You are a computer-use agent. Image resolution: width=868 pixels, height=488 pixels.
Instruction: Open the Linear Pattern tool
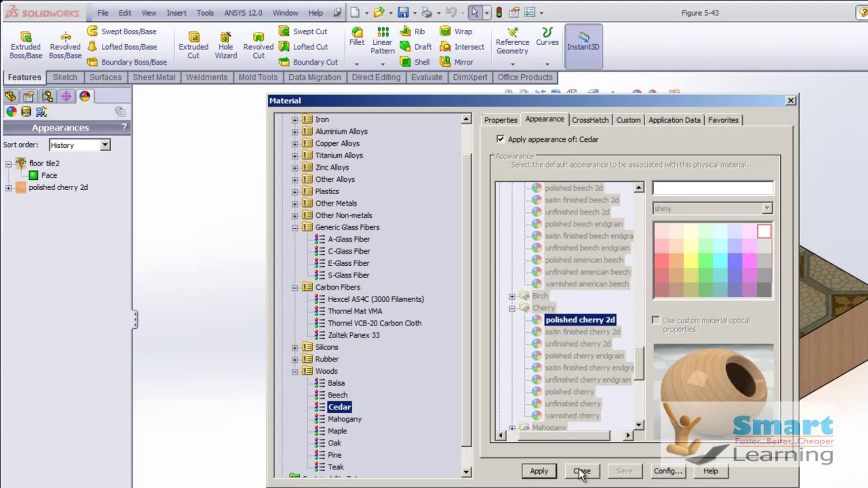tap(382, 32)
